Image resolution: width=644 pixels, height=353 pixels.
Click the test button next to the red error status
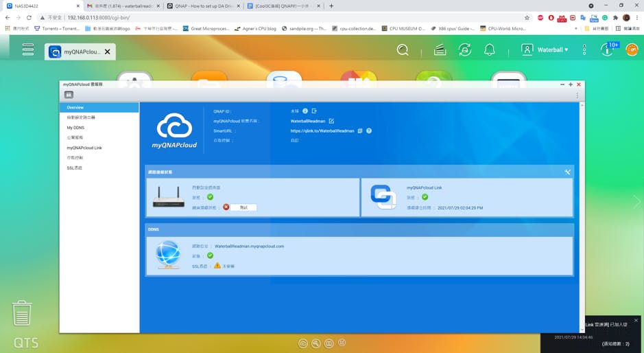tap(243, 207)
